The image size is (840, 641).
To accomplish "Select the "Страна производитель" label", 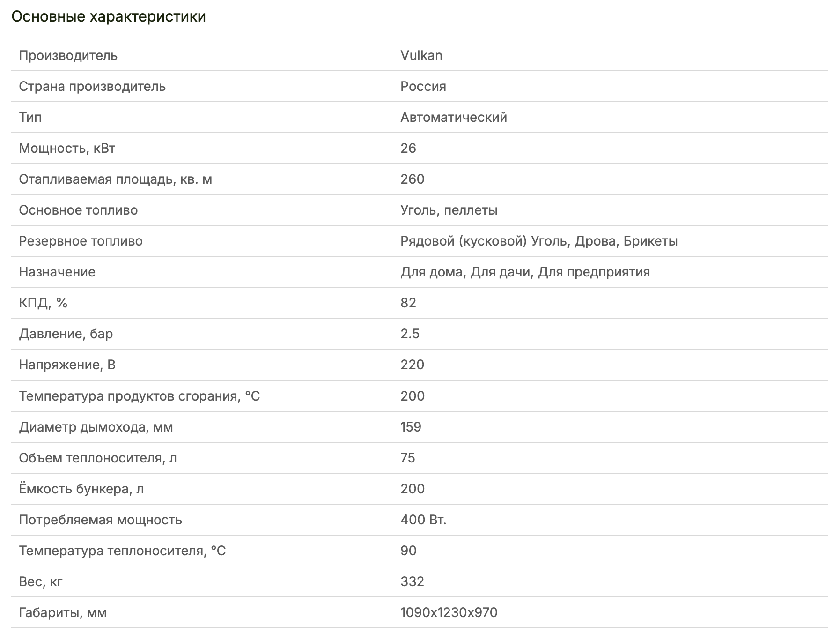I will 92,86.
